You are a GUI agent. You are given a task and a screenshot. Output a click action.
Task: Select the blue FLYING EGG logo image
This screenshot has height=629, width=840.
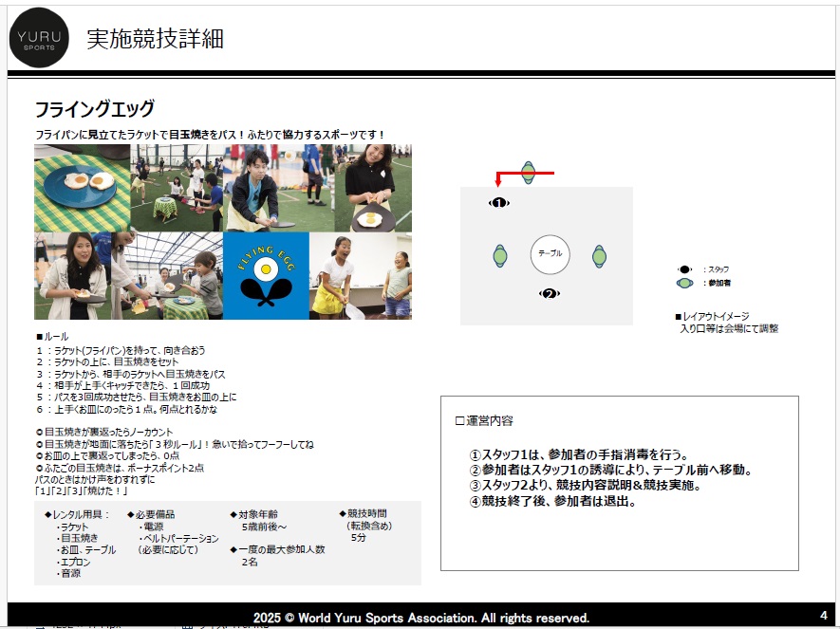266,276
